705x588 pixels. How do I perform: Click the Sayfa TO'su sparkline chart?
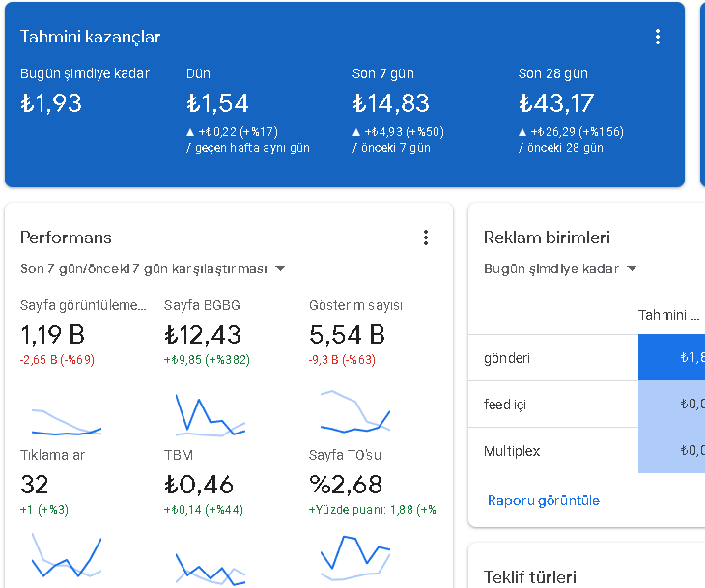click(x=355, y=557)
